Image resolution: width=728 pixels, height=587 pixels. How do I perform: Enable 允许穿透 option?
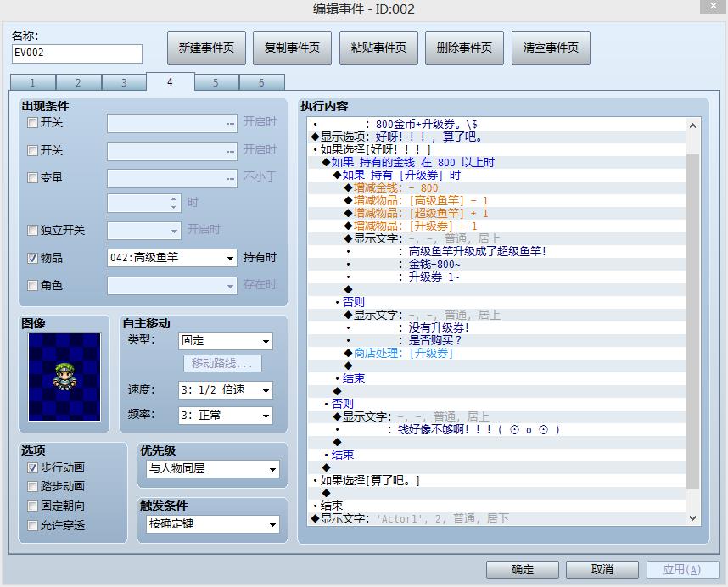[x=32, y=525]
